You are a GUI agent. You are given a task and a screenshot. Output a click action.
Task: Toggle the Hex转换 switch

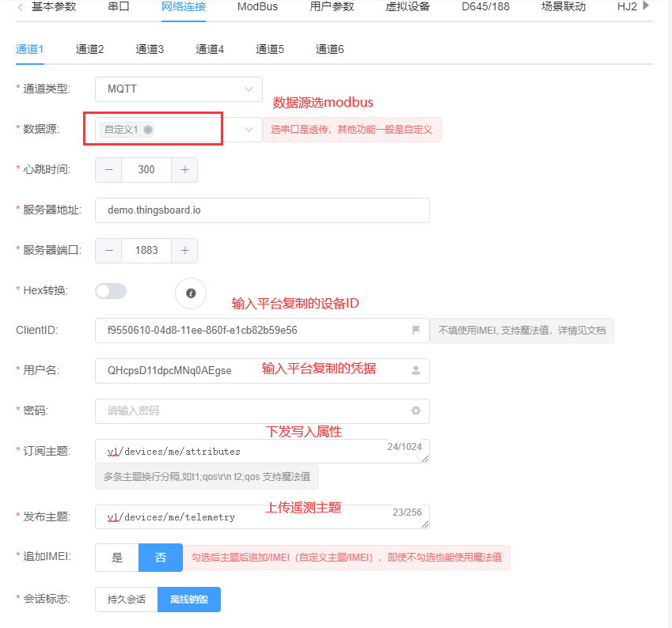point(111,291)
